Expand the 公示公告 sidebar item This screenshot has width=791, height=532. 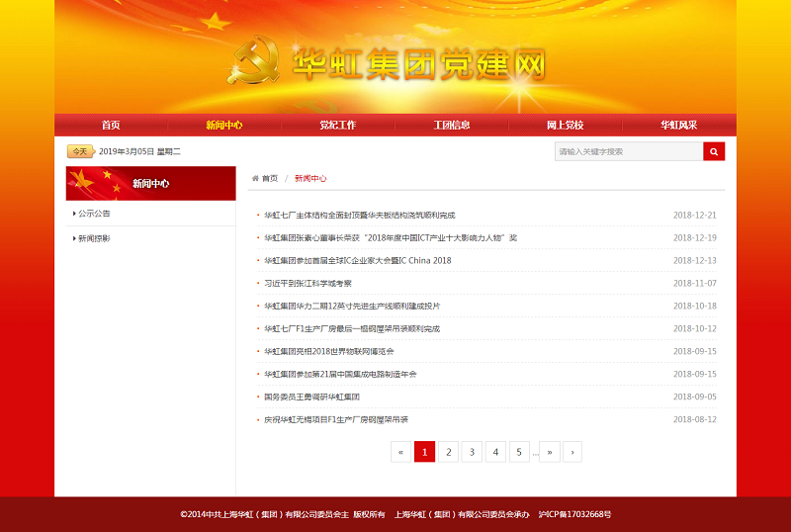[x=94, y=214]
